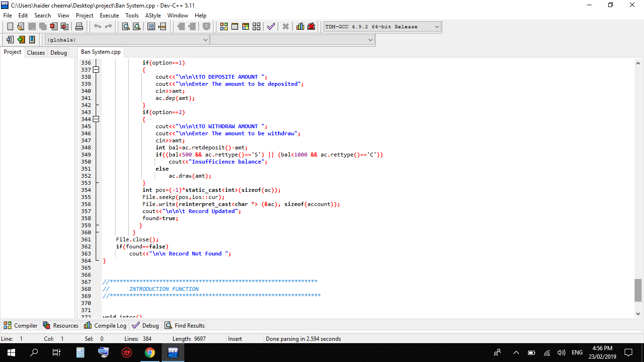Viewport: 644px width, 362px height.
Task: Select the Ban System.cpp editor tab
Action: 101,52
